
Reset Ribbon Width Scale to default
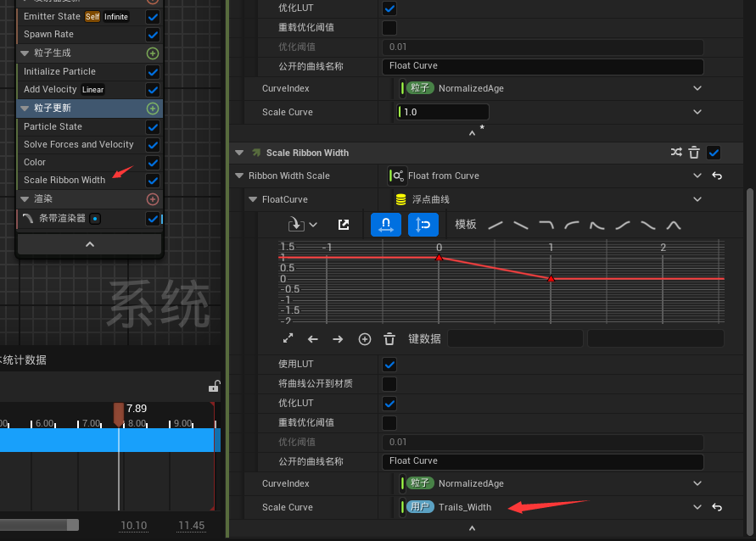coord(717,176)
